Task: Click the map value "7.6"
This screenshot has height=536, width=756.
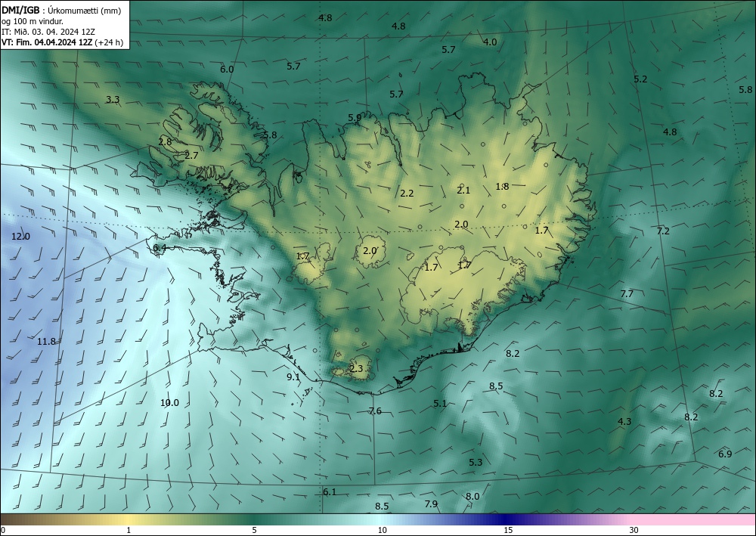Action: (375, 411)
